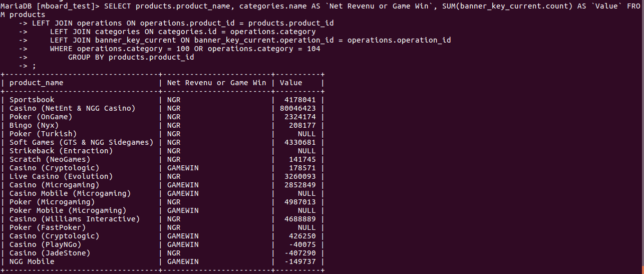Click the value 80046423

click(x=298, y=108)
